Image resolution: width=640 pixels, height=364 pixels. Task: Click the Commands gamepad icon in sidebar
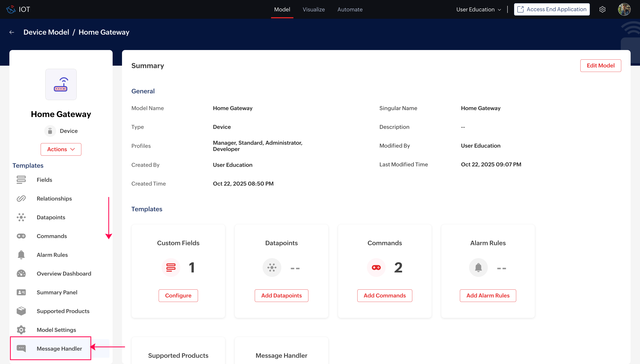coord(21,236)
